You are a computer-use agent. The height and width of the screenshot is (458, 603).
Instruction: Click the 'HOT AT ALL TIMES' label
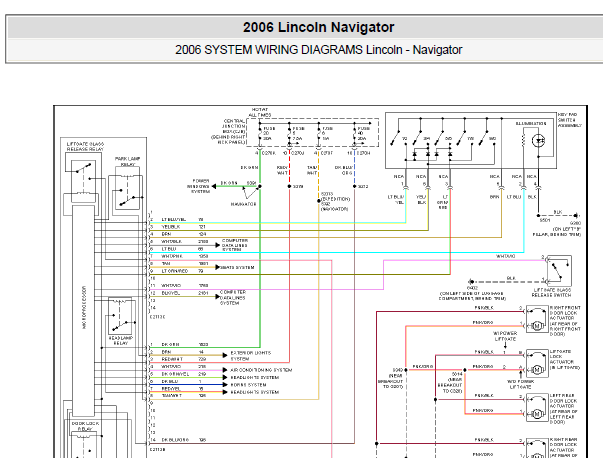(260, 112)
